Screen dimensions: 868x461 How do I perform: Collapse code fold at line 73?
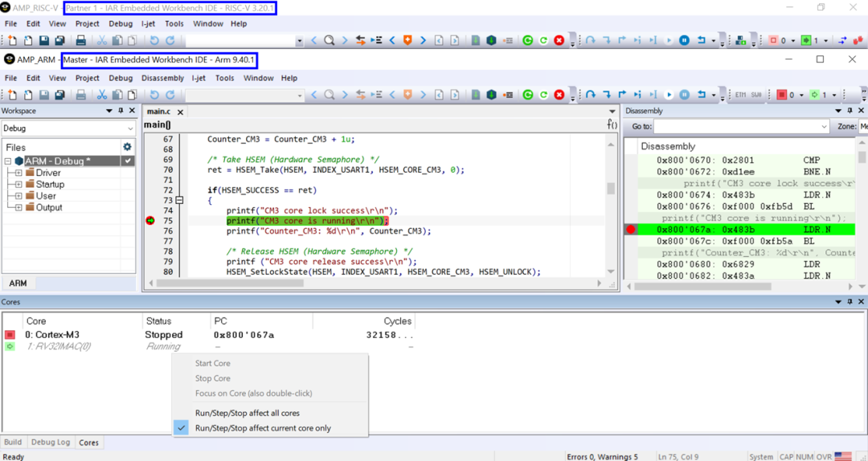[179, 200]
